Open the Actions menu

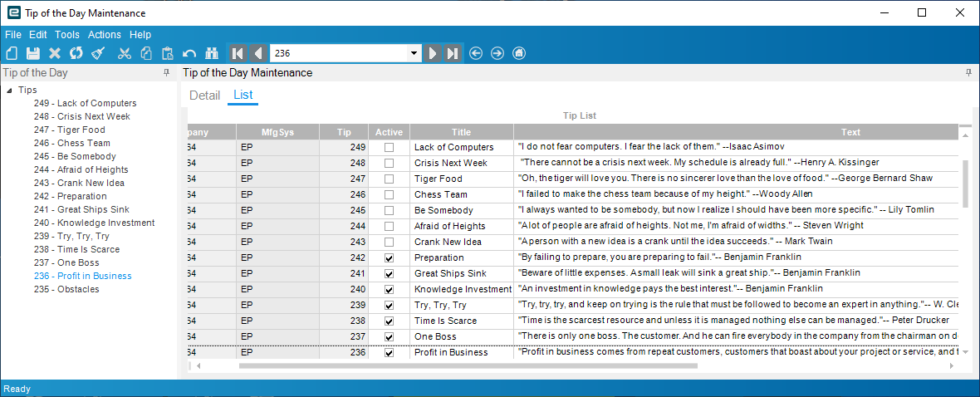click(x=105, y=35)
